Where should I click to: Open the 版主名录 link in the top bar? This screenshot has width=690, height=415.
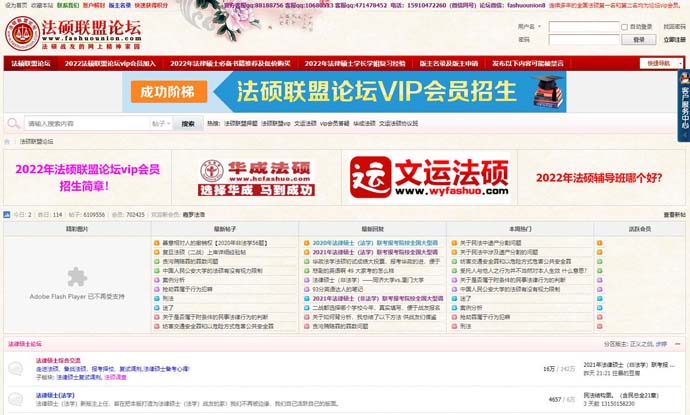pyautogui.click(x=120, y=5)
